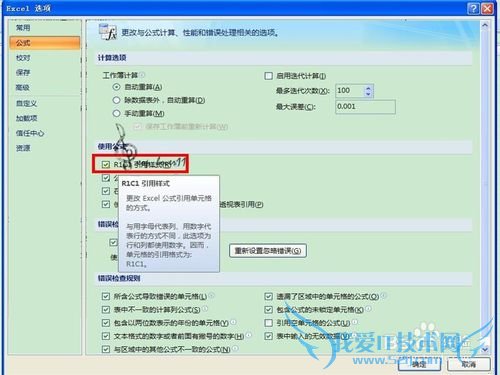
Task: Select 除数据表外，自动重算 radio option
Action: (116, 100)
